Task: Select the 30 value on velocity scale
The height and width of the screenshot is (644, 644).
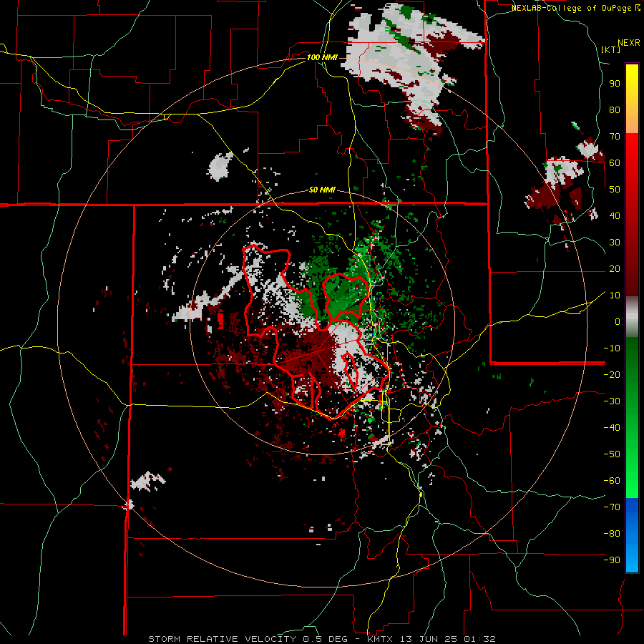Action: pyautogui.click(x=615, y=243)
